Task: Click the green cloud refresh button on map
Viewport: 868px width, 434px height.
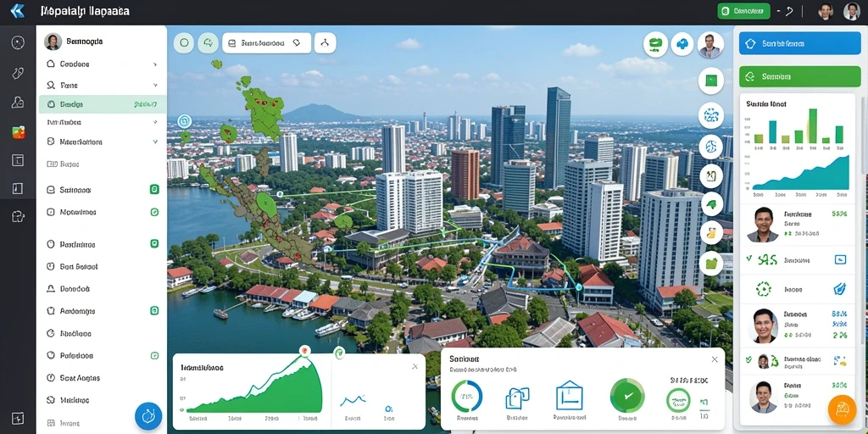Action: click(209, 42)
